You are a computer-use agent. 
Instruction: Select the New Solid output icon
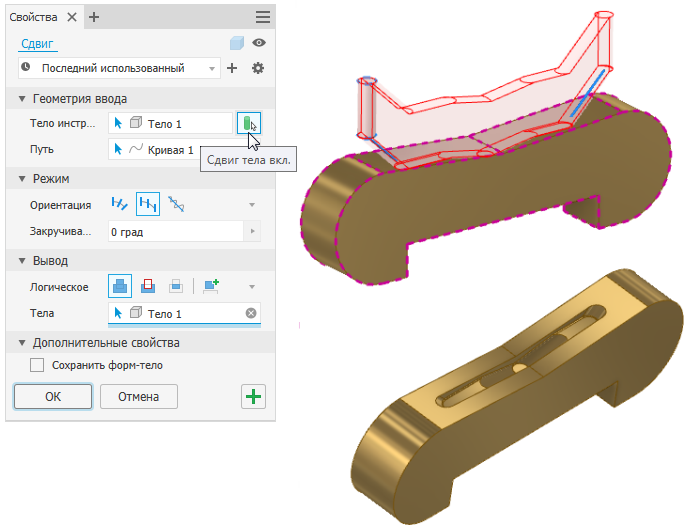point(211,286)
